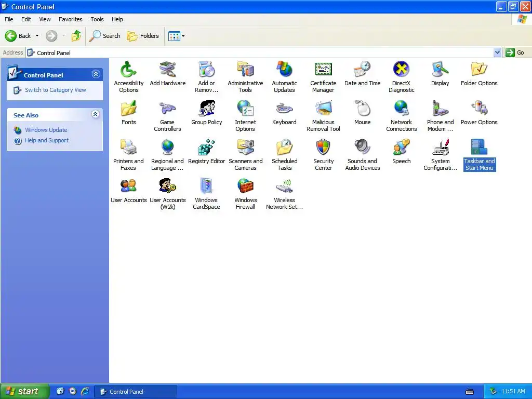Open the Back button history dropdown arrow

pyautogui.click(x=37, y=36)
